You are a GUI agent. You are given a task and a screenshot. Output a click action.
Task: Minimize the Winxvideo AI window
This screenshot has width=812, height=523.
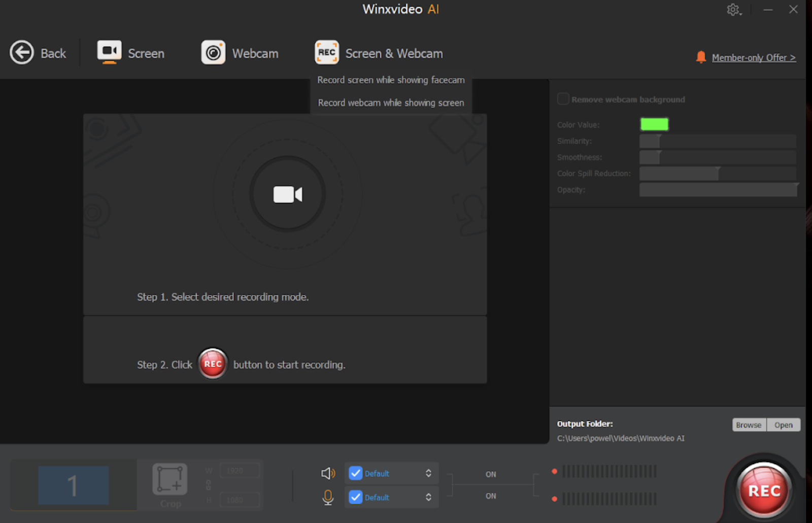pos(768,10)
